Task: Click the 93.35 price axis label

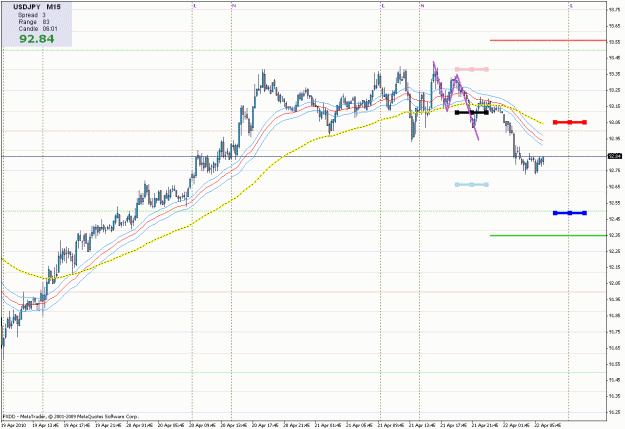Action: (614, 74)
